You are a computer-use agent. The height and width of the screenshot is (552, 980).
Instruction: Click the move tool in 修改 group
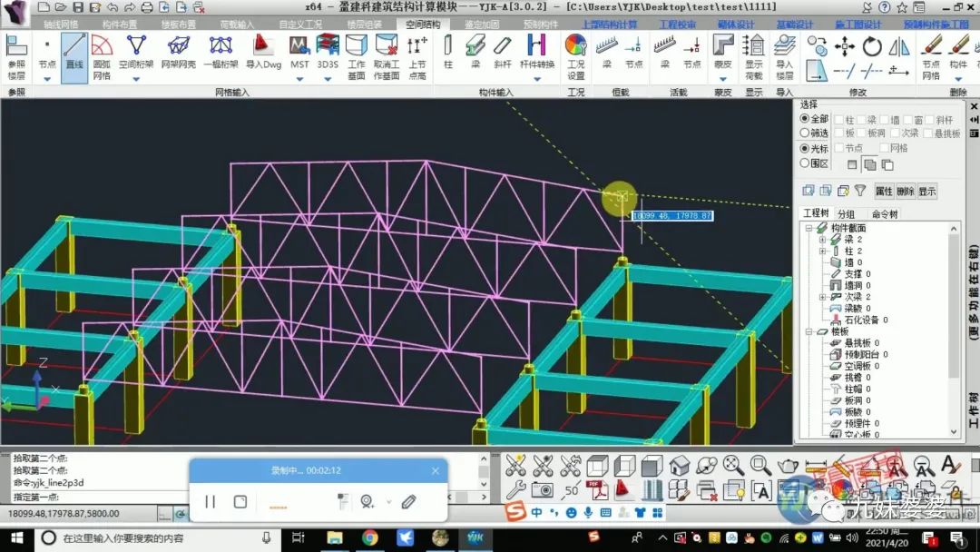point(845,46)
